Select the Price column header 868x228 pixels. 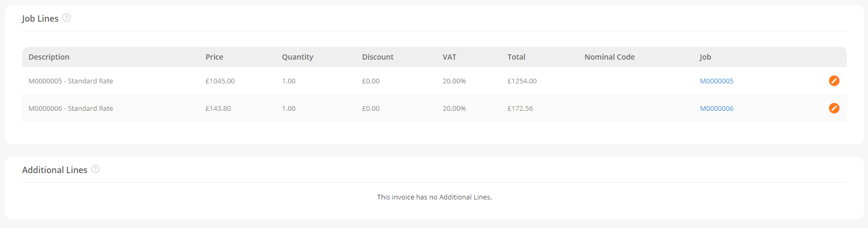(x=214, y=57)
